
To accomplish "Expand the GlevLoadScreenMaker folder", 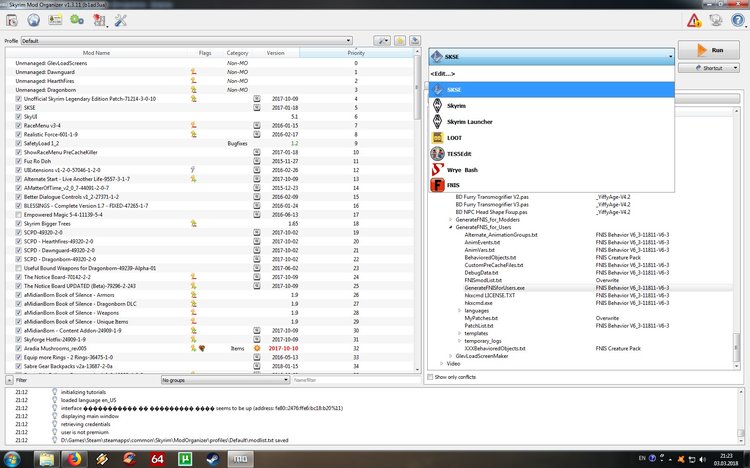I will point(451,356).
